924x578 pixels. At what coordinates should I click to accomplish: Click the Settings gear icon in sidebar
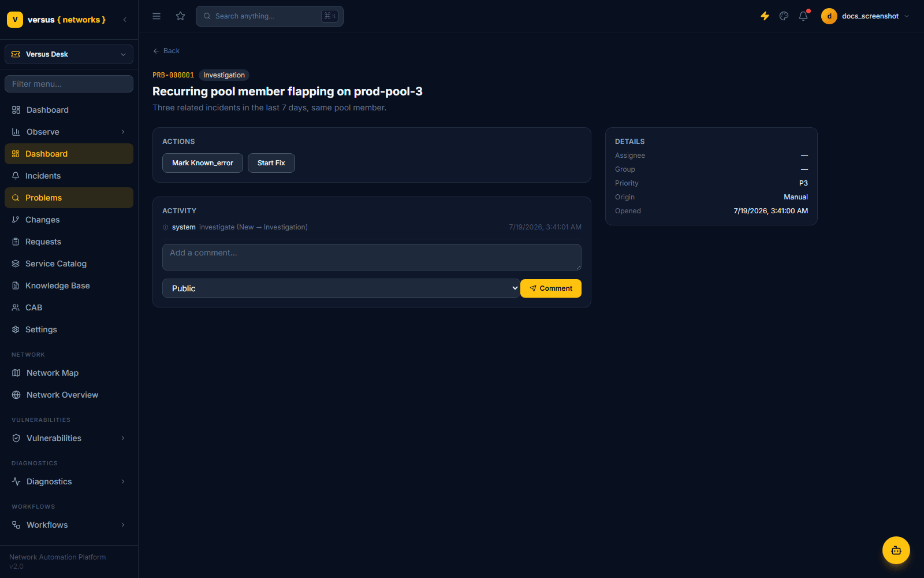pos(16,329)
